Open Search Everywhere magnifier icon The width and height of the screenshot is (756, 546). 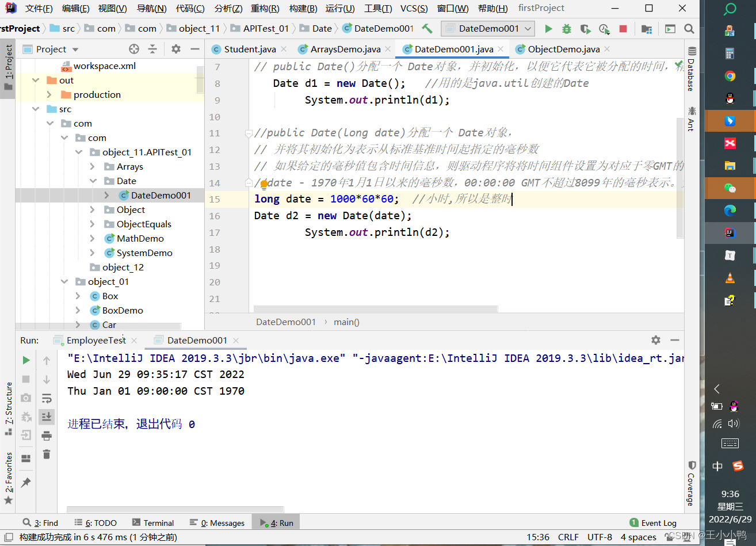(x=689, y=28)
